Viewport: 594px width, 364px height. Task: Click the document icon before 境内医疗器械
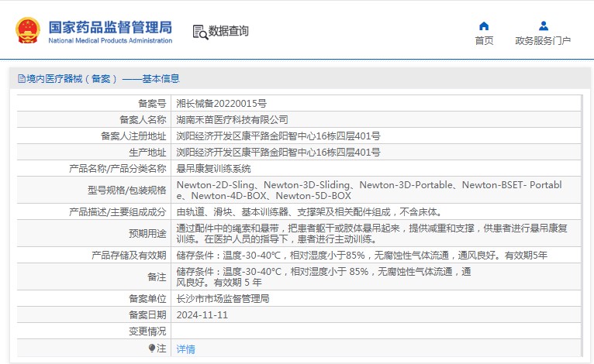(x=22, y=79)
